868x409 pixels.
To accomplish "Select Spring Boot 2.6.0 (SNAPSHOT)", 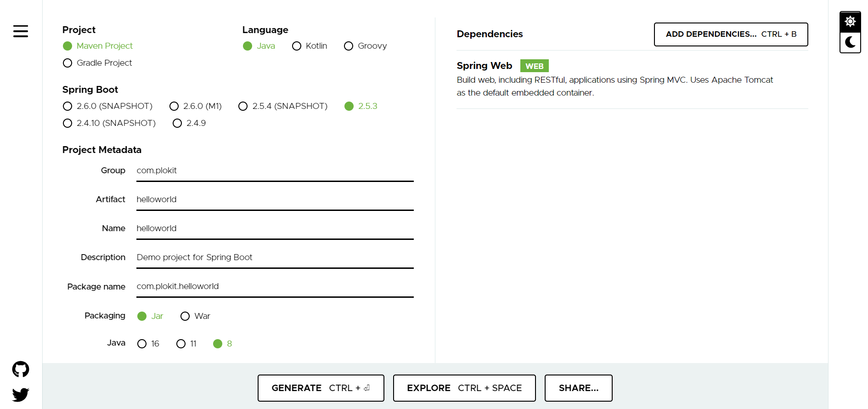I will 107,106.
